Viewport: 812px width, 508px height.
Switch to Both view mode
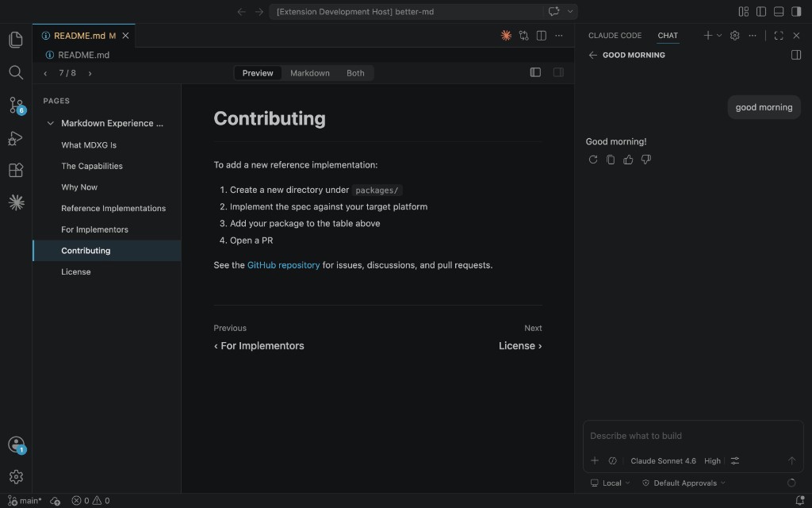click(355, 73)
